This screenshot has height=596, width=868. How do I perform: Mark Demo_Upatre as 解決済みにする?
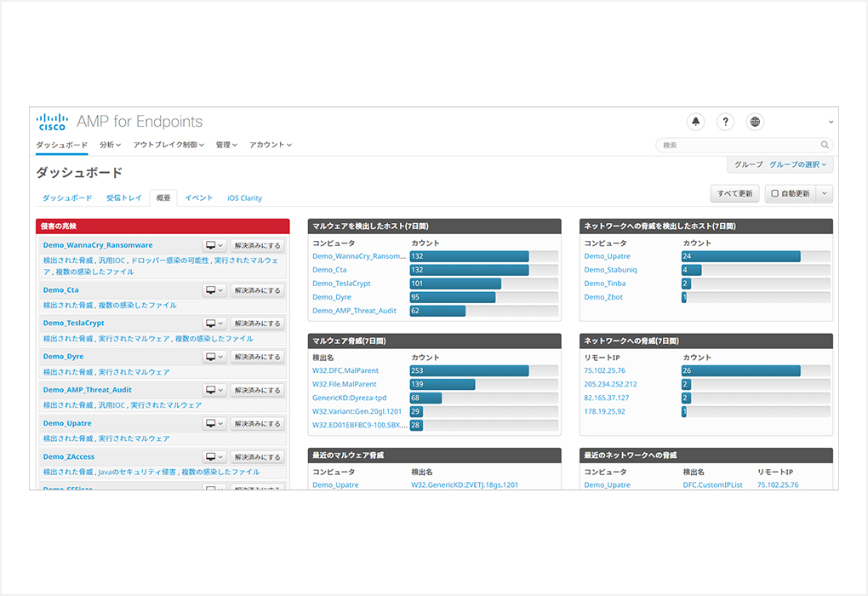(x=257, y=424)
